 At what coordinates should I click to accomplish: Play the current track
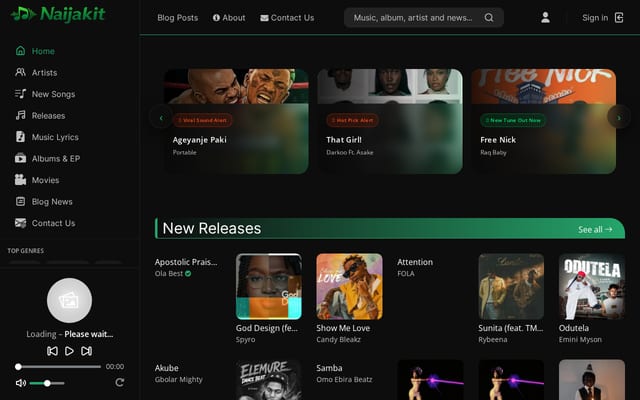point(69,351)
